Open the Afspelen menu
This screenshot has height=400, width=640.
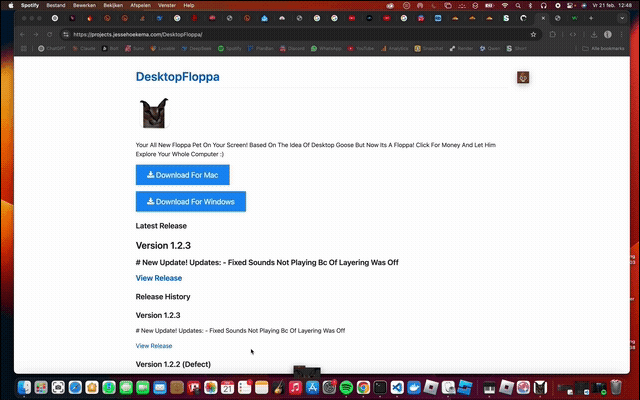pyautogui.click(x=140, y=5)
